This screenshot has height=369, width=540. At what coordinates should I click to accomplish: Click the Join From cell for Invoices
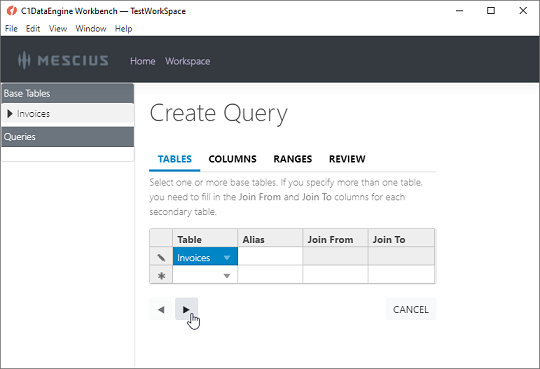click(x=335, y=256)
